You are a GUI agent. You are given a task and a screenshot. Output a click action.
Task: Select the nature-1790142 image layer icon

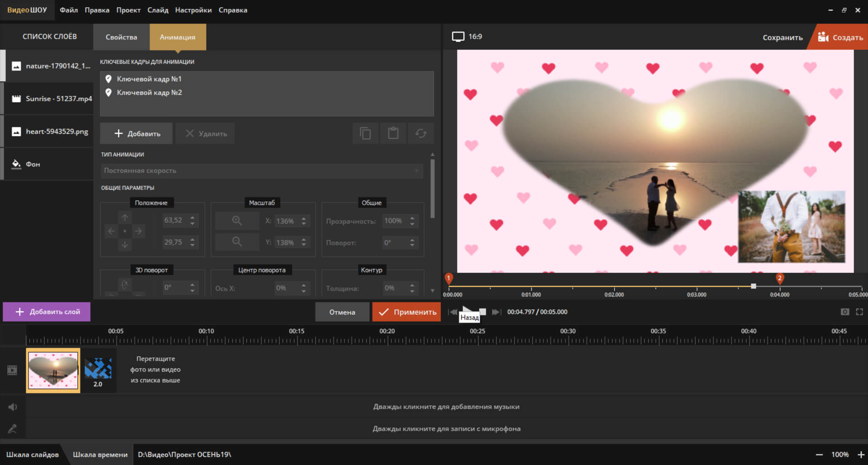tap(16, 66)
